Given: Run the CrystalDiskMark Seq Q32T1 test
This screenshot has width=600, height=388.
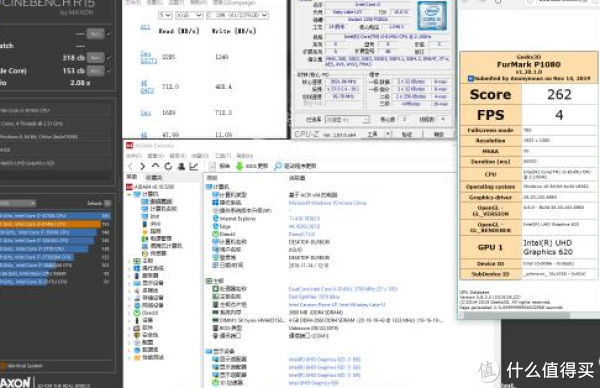Looking at the screenshot, I should [148, 57].
